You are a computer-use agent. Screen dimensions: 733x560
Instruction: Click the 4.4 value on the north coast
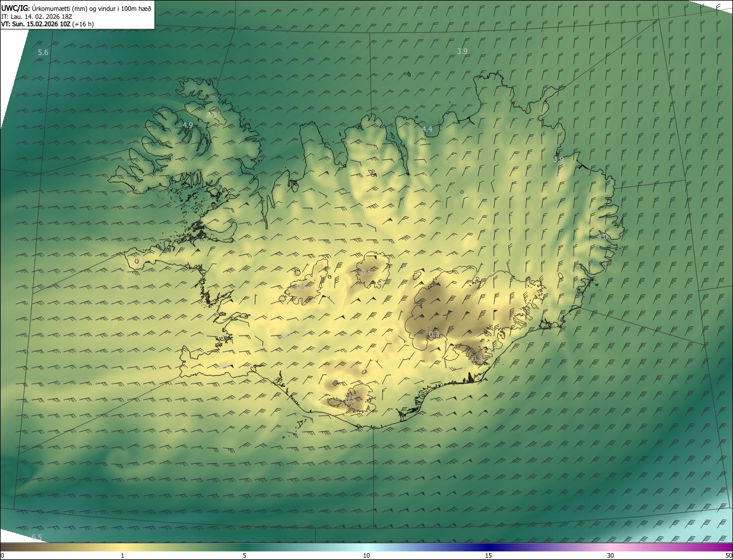pyautogui.click(x=427, y=129)
